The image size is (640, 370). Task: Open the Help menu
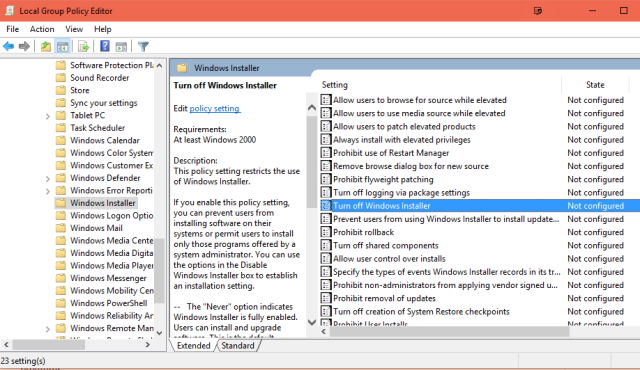[x=102, y=29]
